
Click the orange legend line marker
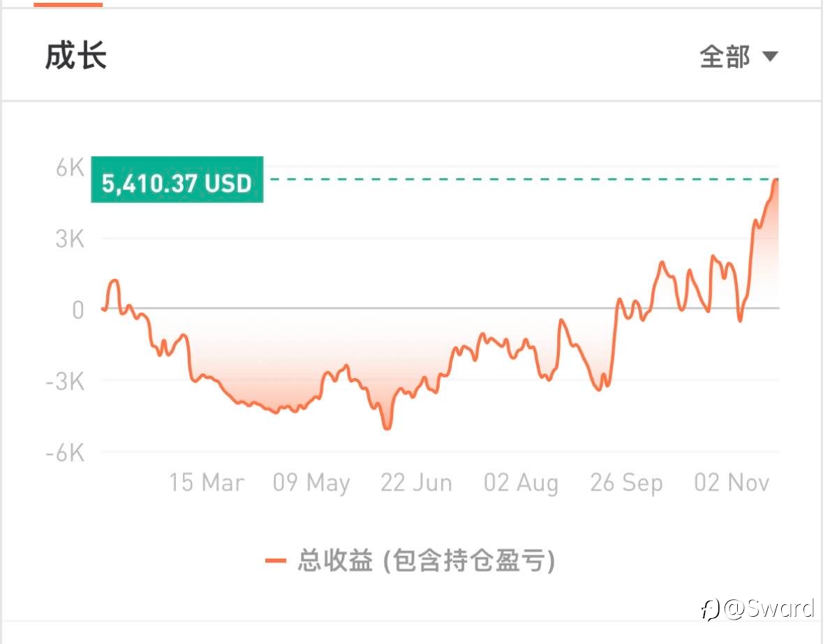[276, 561]
